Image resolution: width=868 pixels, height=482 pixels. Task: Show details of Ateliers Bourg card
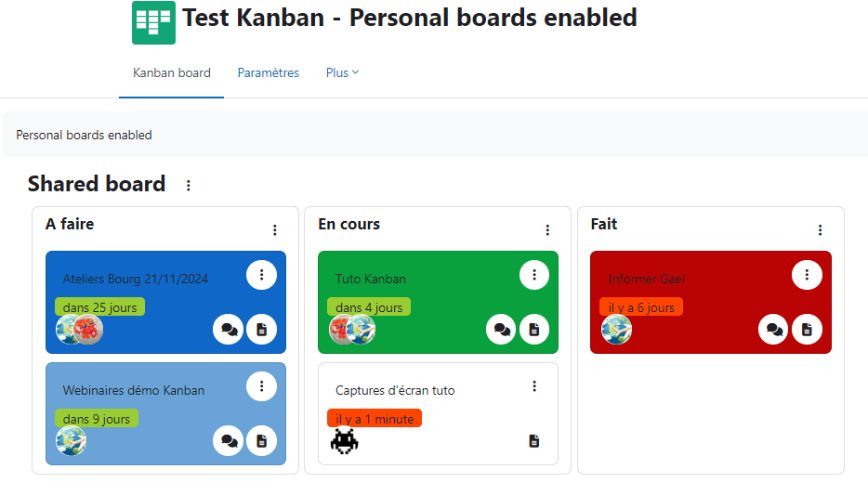[x=261, y=330]
